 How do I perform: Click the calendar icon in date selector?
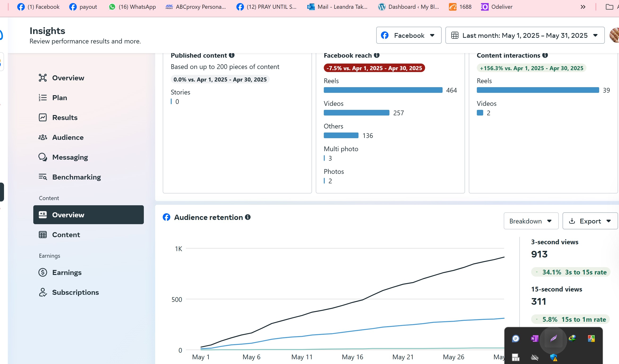tap(455, 35)
